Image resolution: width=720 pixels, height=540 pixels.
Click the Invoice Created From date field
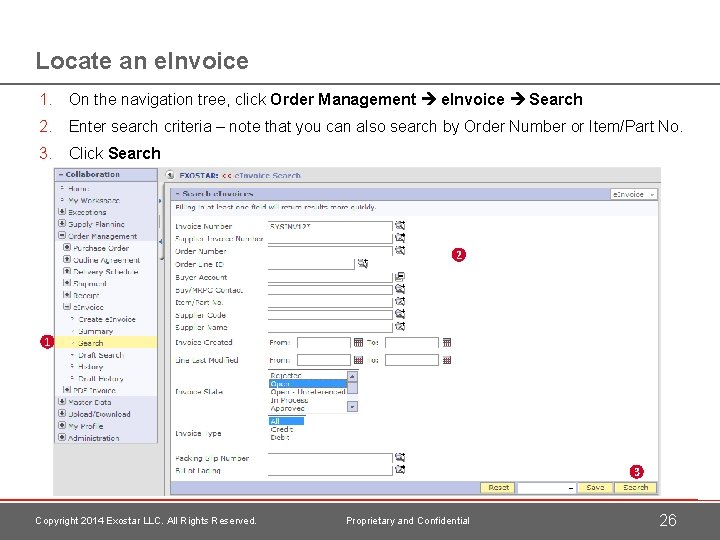click(324, 343)
